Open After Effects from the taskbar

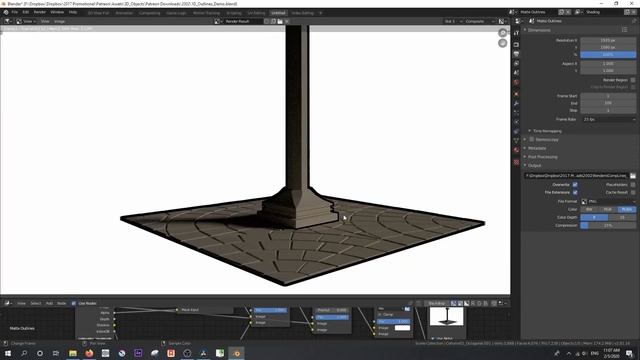pyautogui.click(x=138, y=353)
